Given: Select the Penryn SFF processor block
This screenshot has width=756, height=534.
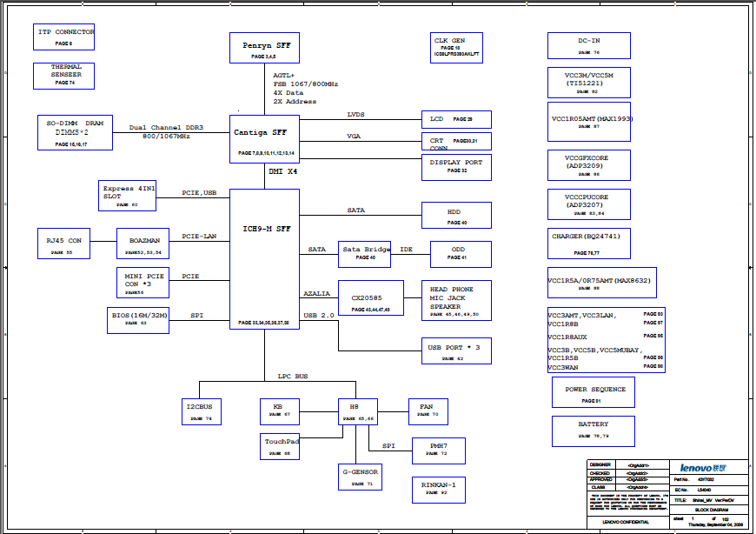Looking at the screenshot, I should click(x=264, y=48).
